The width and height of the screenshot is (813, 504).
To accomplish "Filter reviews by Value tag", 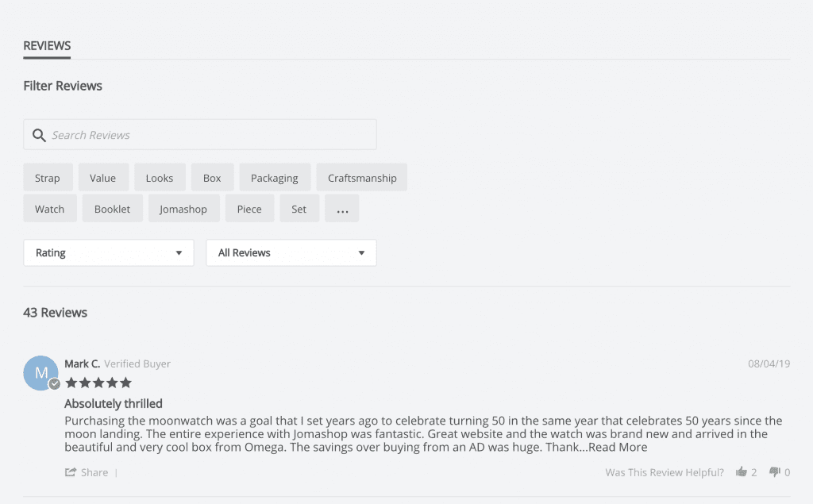I will tap(102, 178).
